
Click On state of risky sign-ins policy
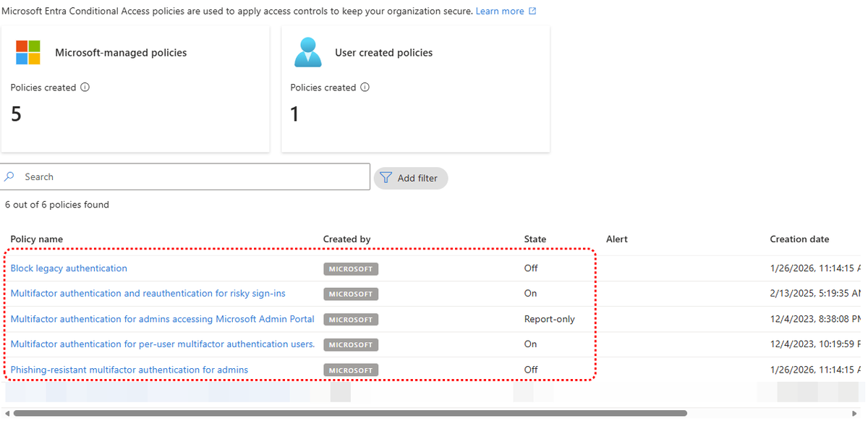[530, 294]
